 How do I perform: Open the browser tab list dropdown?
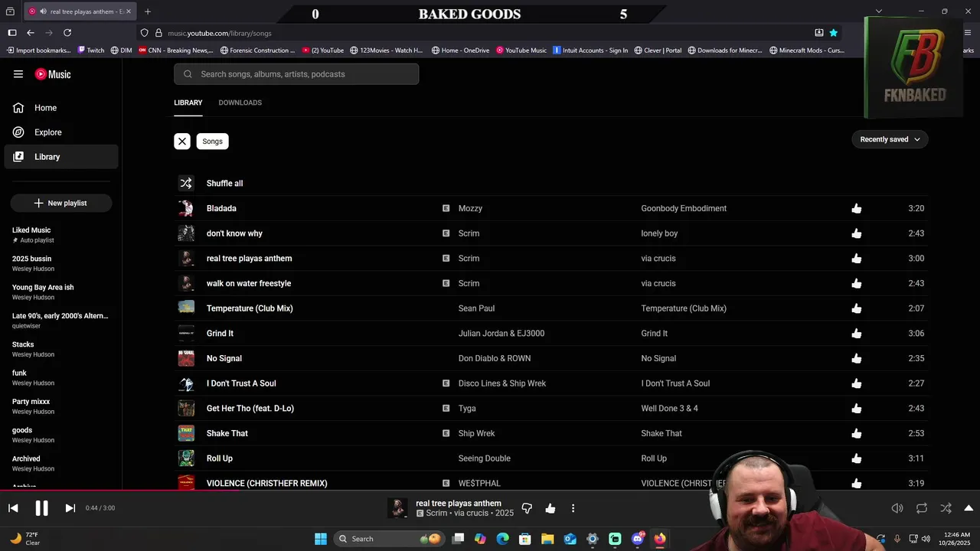coord(879,11)
